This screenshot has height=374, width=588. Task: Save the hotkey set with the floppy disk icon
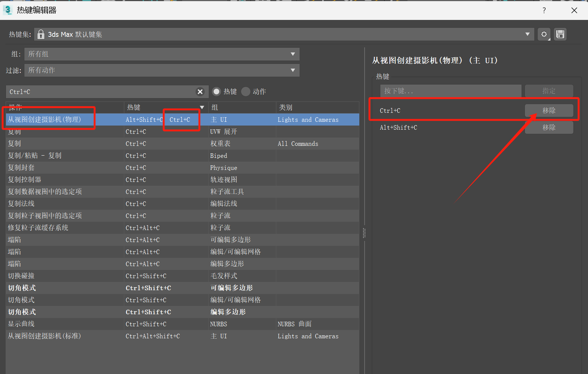click(560, 34)
